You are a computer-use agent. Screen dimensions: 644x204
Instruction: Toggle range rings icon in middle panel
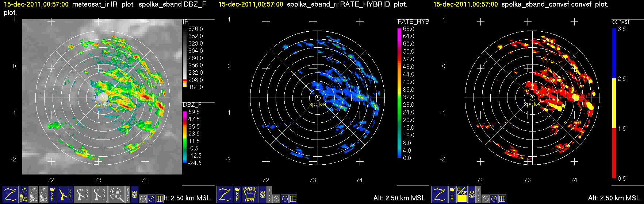click(x=262, y=195)
